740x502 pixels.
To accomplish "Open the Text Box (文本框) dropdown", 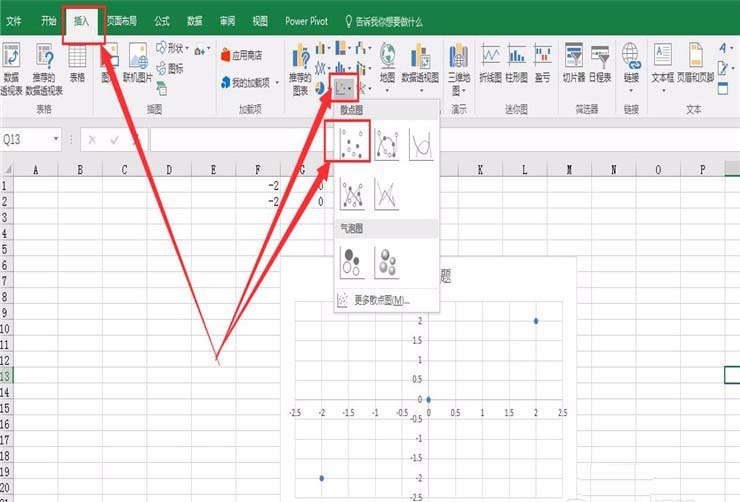I will (663, 68).
